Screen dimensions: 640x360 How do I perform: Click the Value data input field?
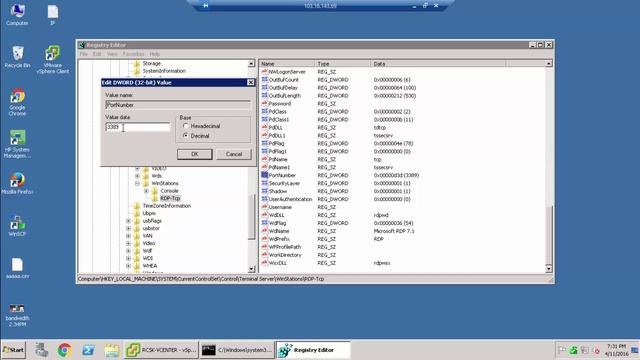(x=138, y=127)
